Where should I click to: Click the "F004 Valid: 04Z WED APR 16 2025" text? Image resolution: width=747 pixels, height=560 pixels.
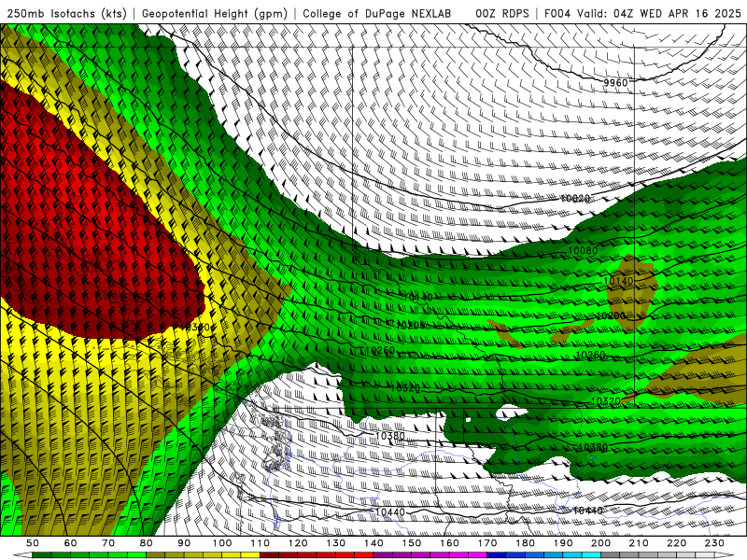point(642,13)
